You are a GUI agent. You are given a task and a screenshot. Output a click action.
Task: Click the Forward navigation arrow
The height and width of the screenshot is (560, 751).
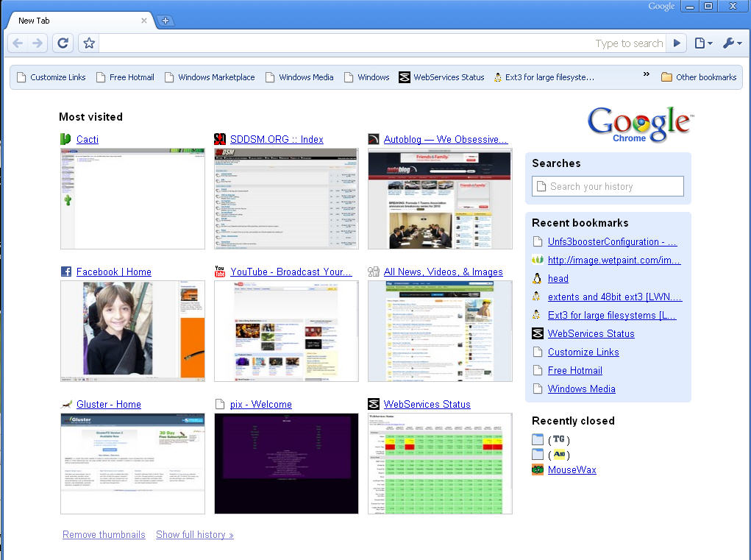tap(38, 43)
